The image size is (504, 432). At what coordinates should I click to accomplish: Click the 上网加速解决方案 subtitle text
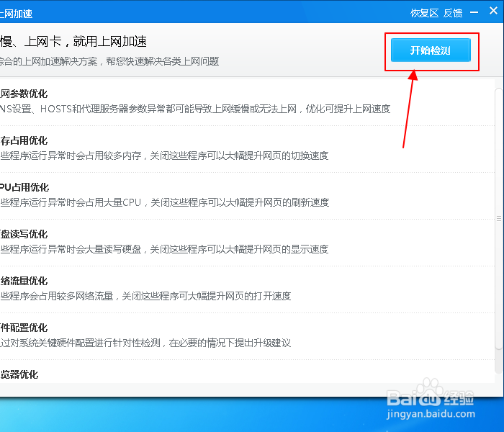point(109,61)
